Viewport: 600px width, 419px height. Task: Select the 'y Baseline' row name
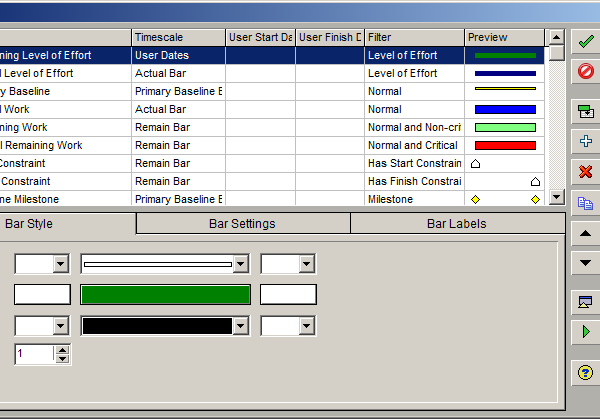(x=65, y=91)
